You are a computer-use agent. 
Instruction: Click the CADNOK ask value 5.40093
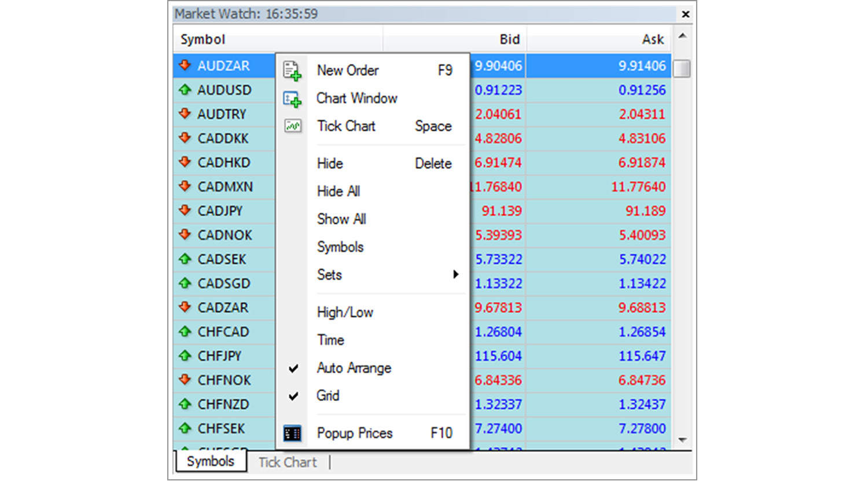(x=642, y=236)
